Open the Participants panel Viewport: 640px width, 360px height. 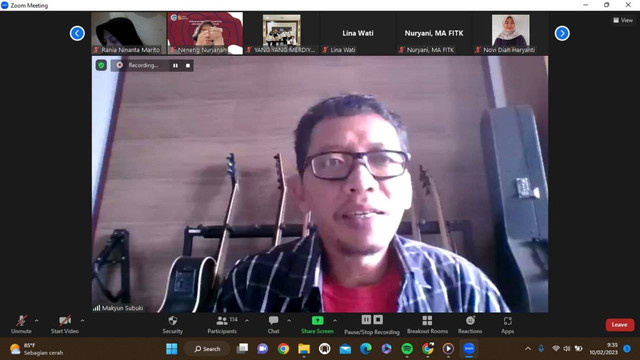(x=222, y=324)
